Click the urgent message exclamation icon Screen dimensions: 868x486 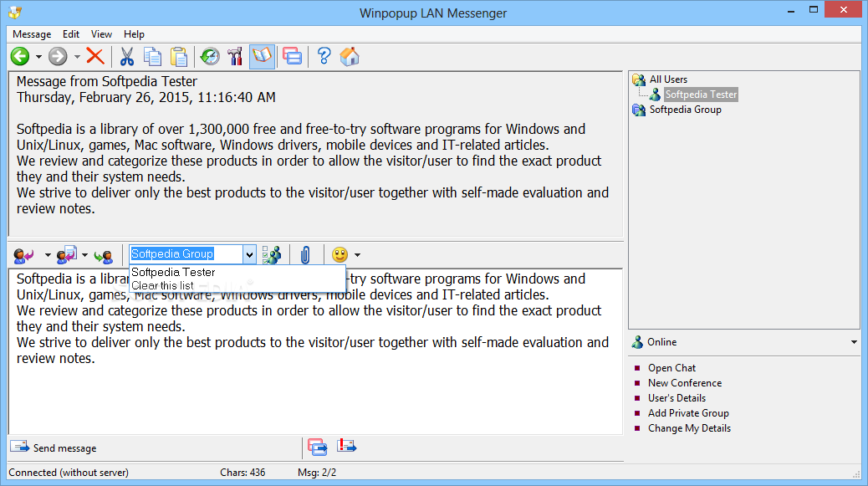pos(346,446)
